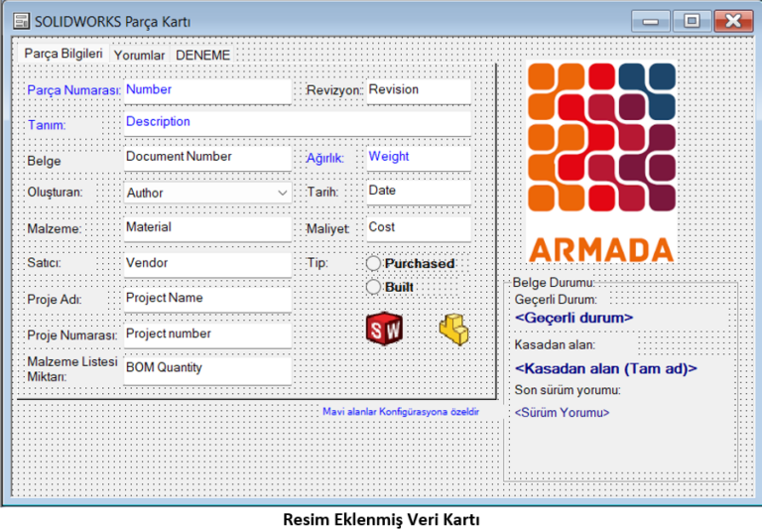This screenshot has width=762, height=532.
Task: Click the BOM Quantity field
Action: 206,368
